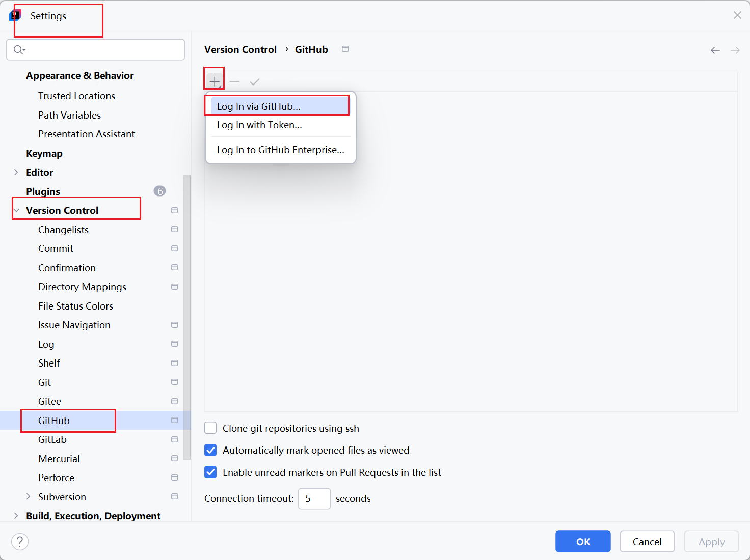Click project-level icon on Version Control row
The image size is (750, 560).
click(175, 210)
